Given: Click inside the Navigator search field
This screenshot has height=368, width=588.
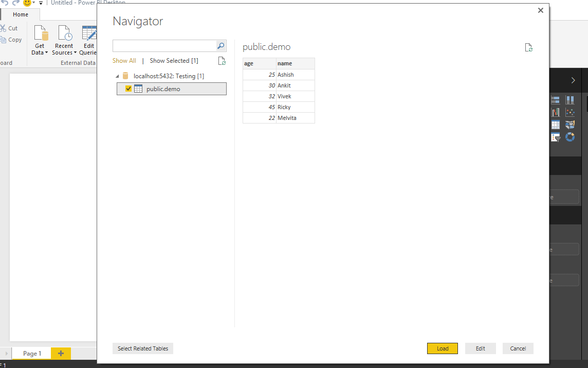Looking at the screenshot, I should point(163,46).
